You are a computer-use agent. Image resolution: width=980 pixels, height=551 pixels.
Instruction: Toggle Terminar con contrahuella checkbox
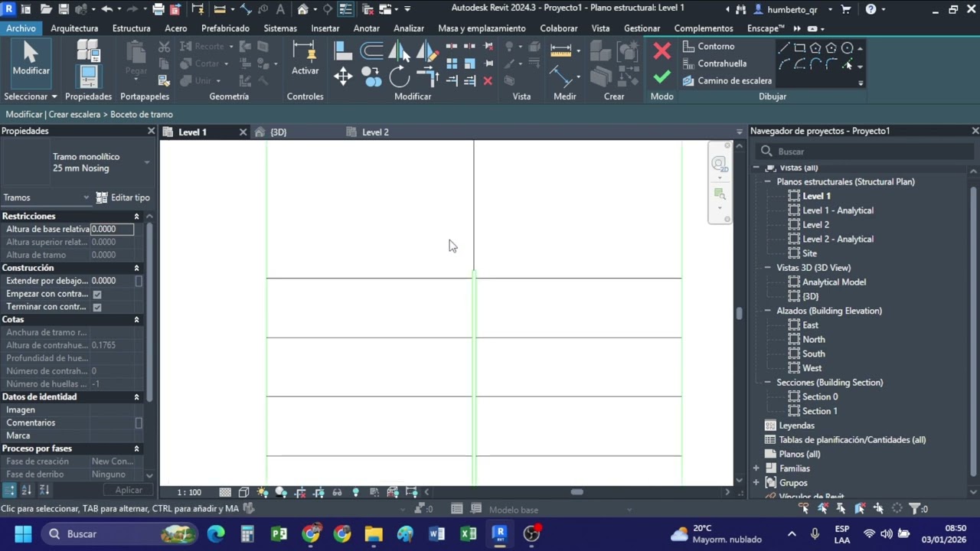97,307
